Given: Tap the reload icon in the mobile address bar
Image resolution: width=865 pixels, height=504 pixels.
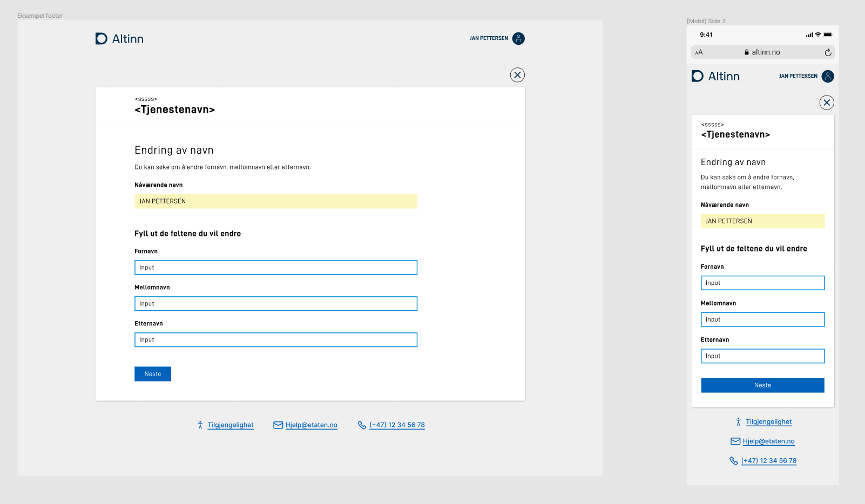Looking at the screenshot, I should tap(828, 52).
